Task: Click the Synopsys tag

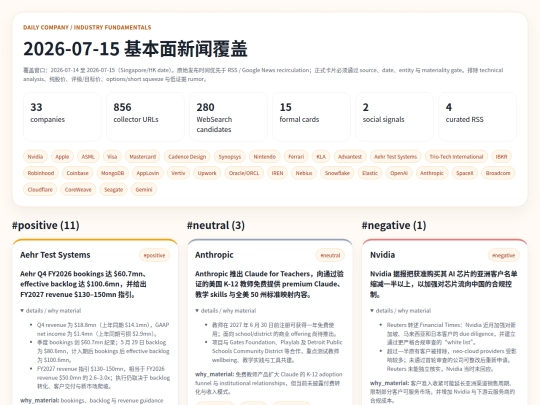Action: click(x=230, y=157)
